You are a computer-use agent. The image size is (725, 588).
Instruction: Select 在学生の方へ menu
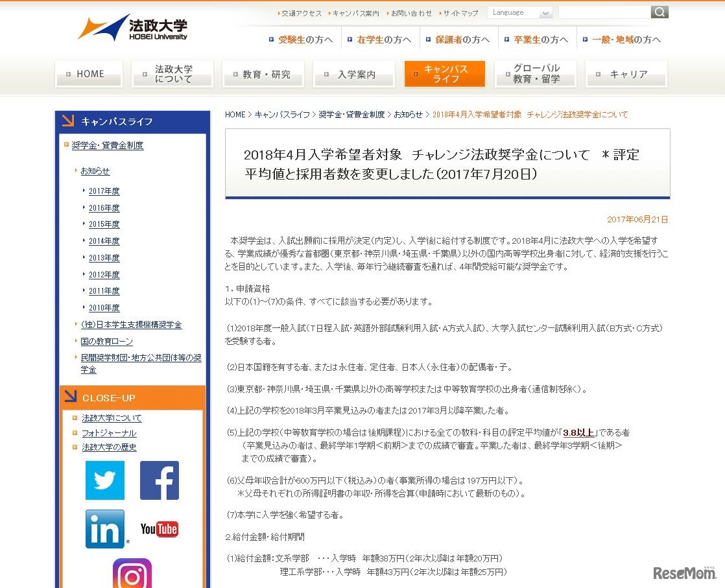[384, 40]
